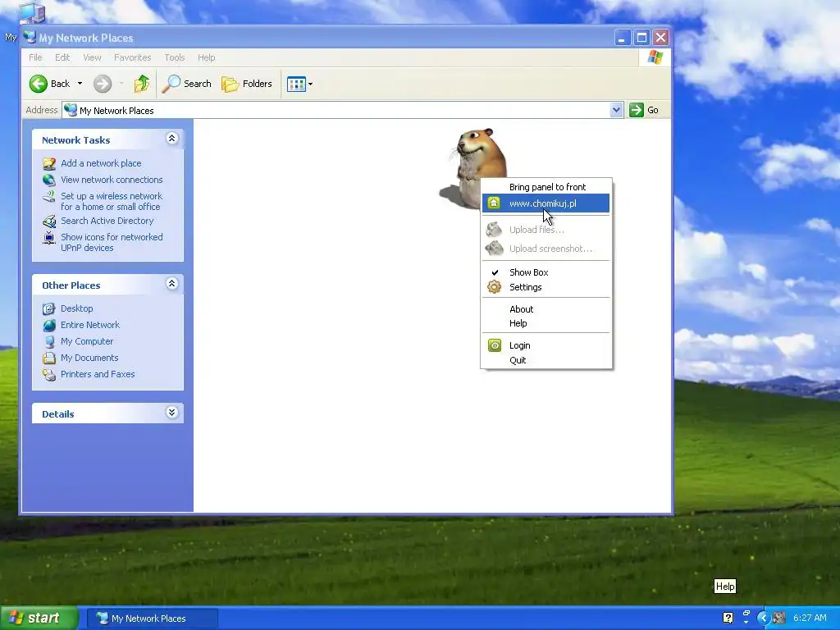Click the green Back arrow icon
This screenshot has width=840, height=630.
[38, 84]
